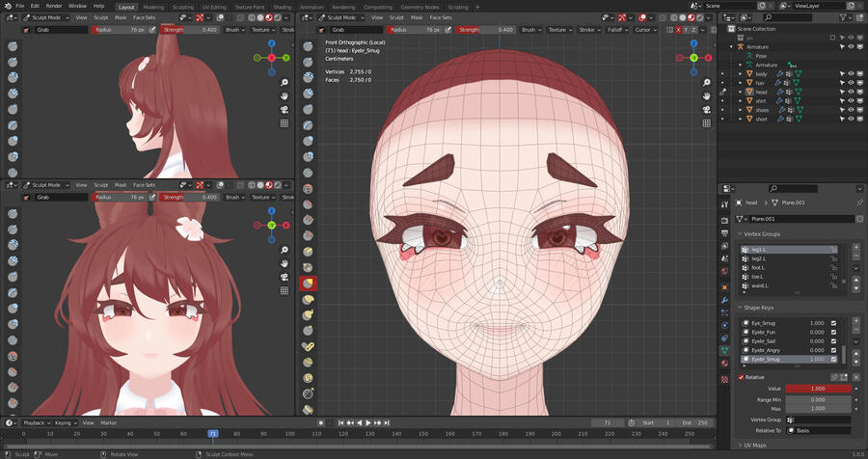Screen dimensions: 868x459
Task: Open the Sculpt Mode dropdown in main viewport
Action: pos(340,17)
